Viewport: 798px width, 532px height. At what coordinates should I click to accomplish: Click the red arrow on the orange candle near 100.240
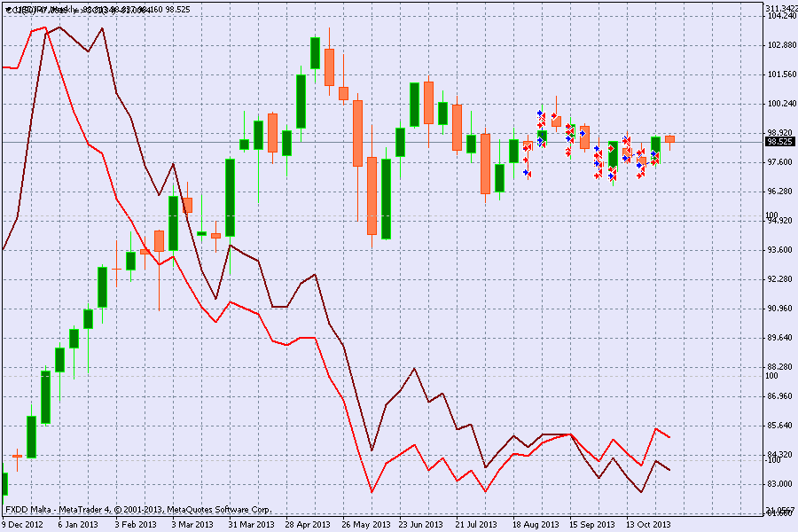(x=555, y=117)
